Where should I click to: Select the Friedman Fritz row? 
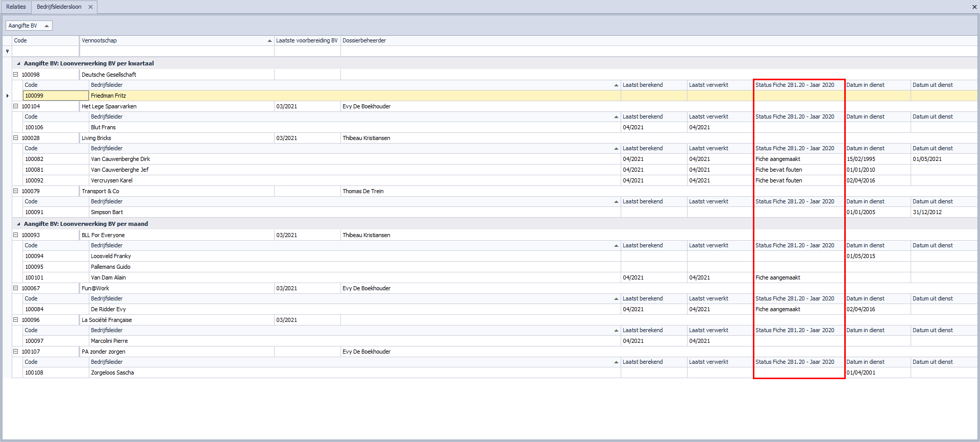(108, 96)
